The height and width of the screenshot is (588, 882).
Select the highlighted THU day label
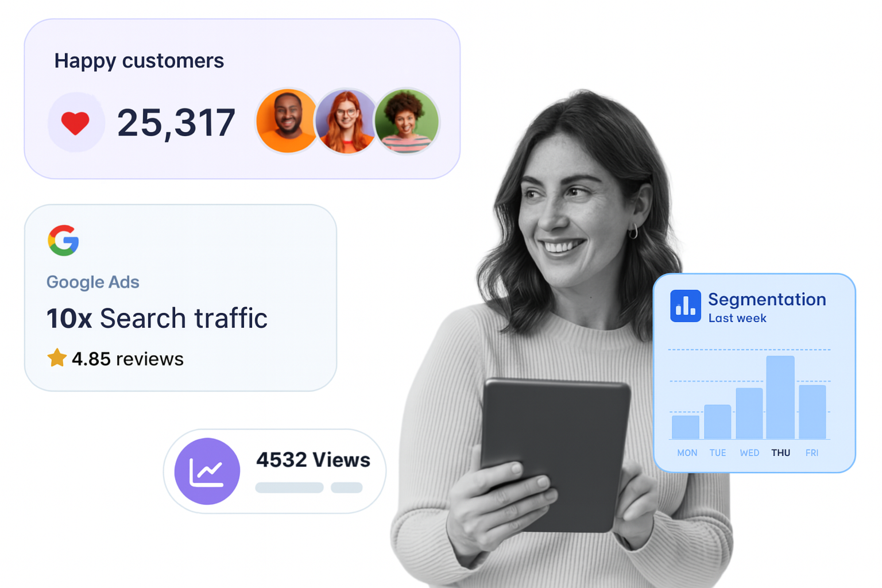pos(780,453)
